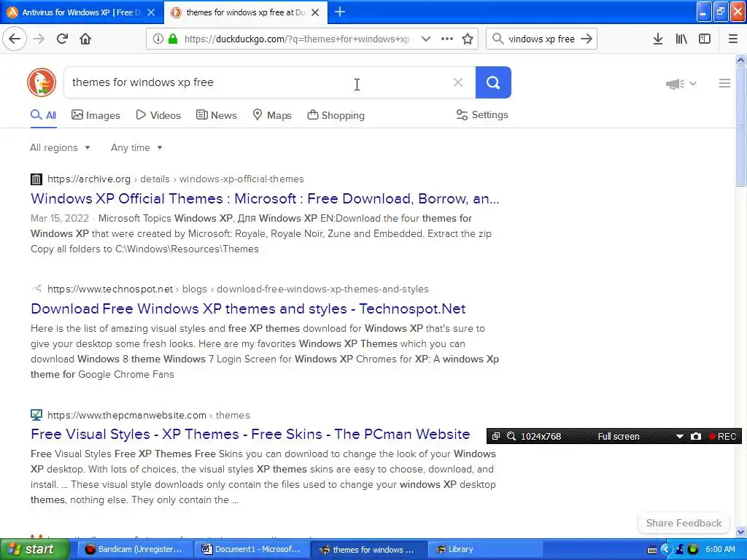Viewport: 747px width, 560px height.
Task: Click Bandicam window-mode icon on overlay
Action: [496, 436]
